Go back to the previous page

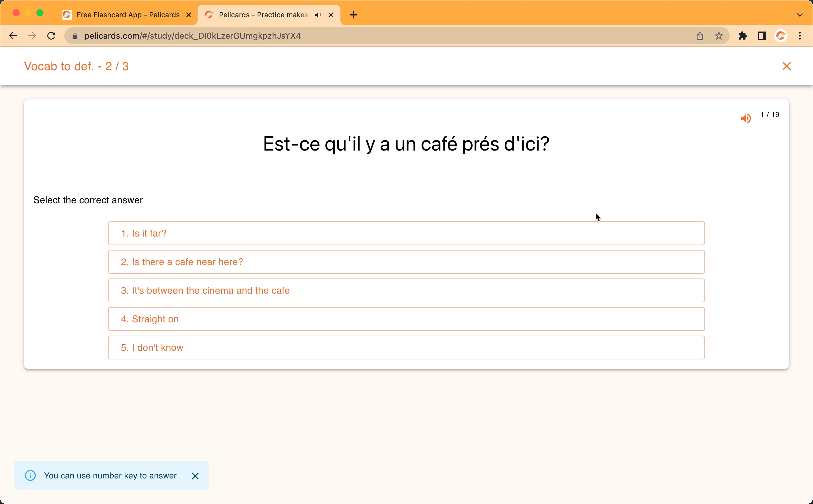13,36
